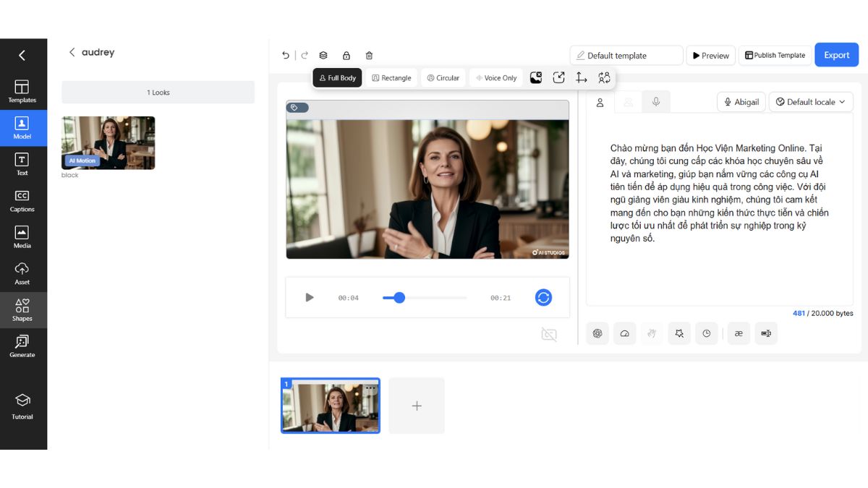The image size is (868, 488).
Task: Select the audrey look thumbnail
Action: point(109,143)
